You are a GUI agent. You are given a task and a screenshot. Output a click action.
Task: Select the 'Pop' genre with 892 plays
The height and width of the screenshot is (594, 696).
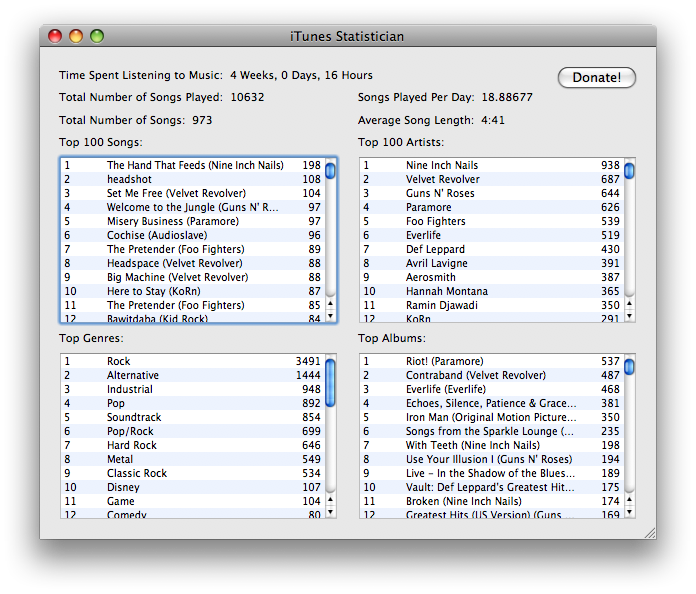pyautogui.click(x=193, y=404)
